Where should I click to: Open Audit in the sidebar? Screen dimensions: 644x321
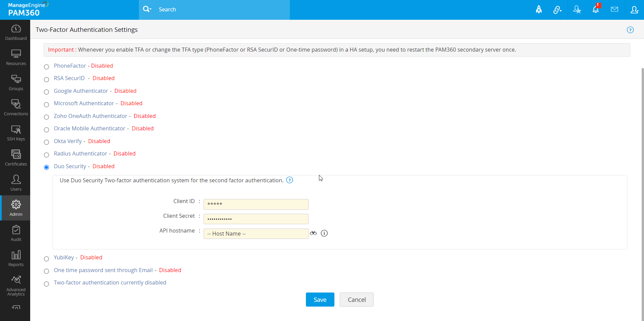(16, 234)
